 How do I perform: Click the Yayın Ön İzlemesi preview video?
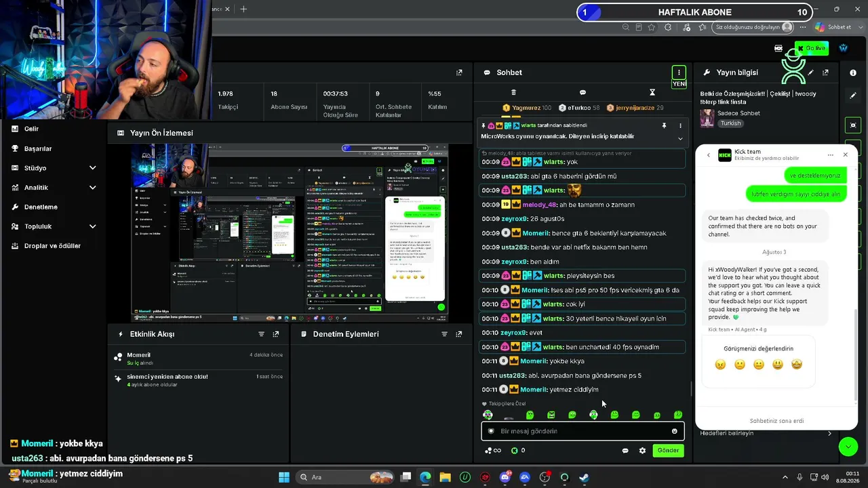coord(290,232)
